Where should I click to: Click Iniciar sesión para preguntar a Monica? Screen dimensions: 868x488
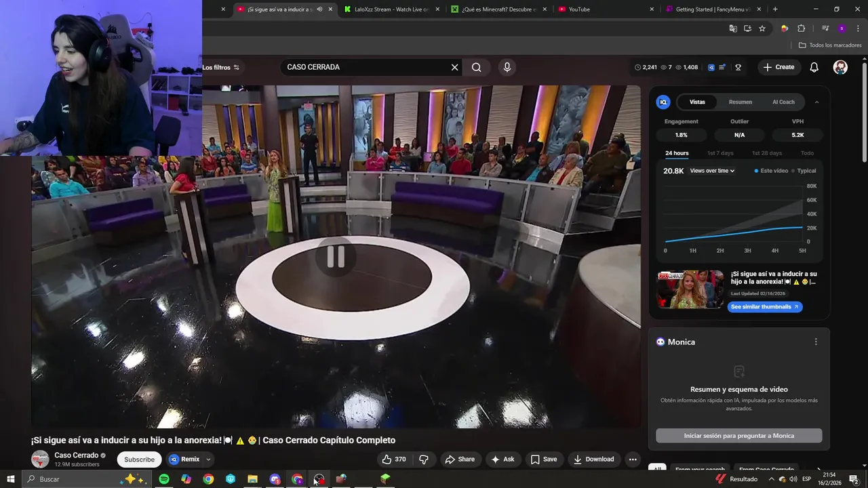coord(739,436)
